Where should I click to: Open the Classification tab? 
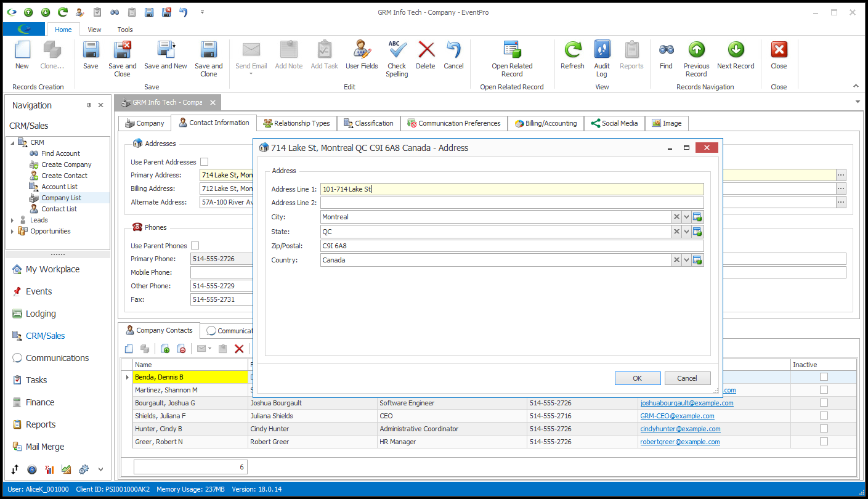click(368, 123)
